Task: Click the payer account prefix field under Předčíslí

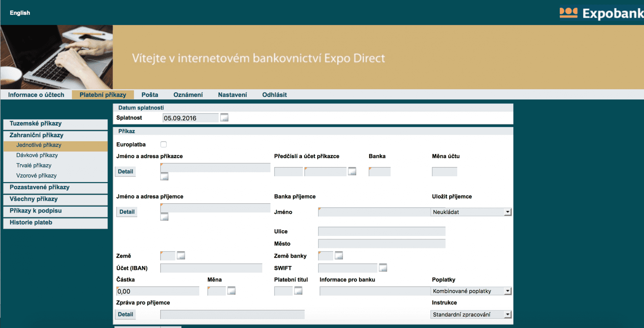Action: (x=289, y=172)
